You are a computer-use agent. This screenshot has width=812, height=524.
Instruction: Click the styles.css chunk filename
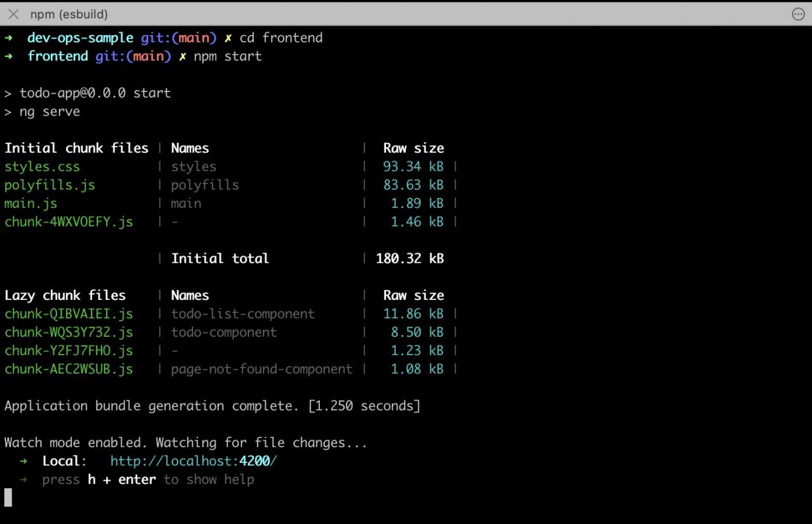(42, 167)
